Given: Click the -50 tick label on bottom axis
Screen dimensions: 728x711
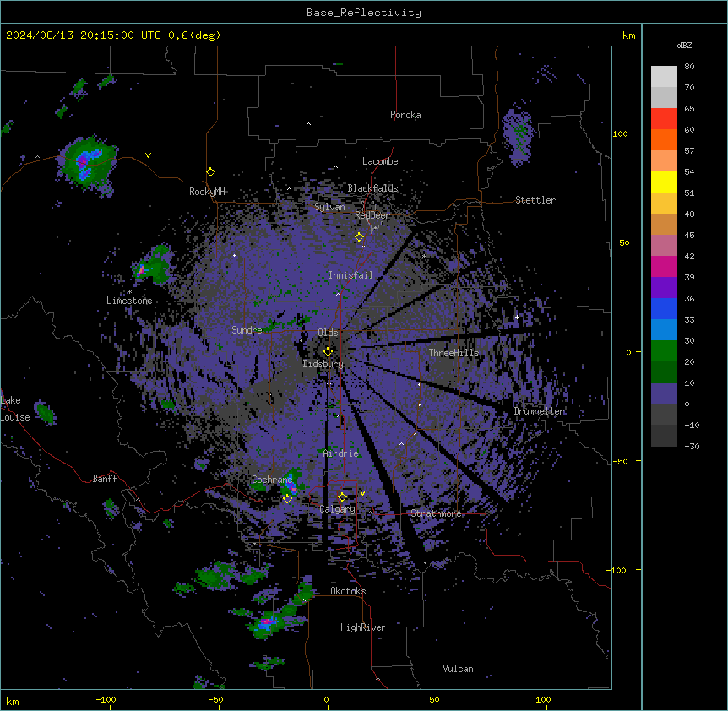Looking at the screenshot, I should 215,699.
